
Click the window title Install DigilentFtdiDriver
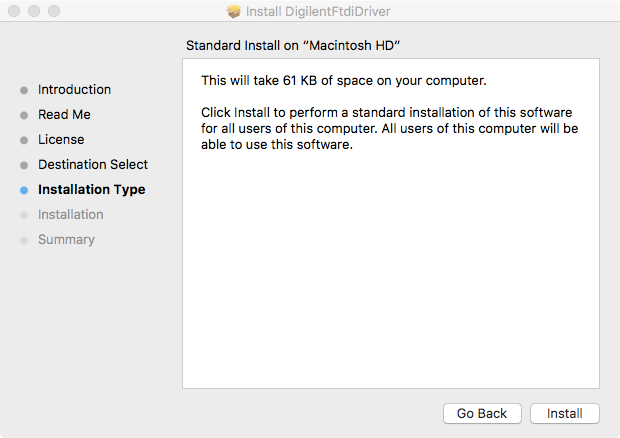[318, 11]
